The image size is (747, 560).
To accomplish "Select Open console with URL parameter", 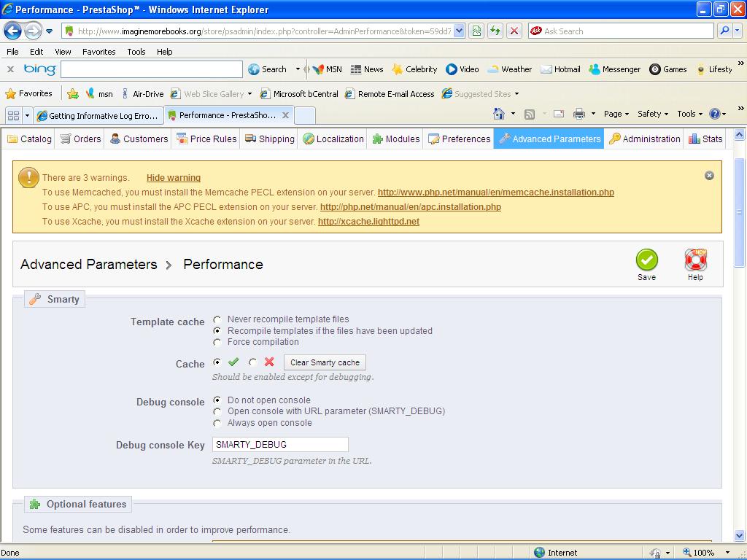I will coord(217,411).
